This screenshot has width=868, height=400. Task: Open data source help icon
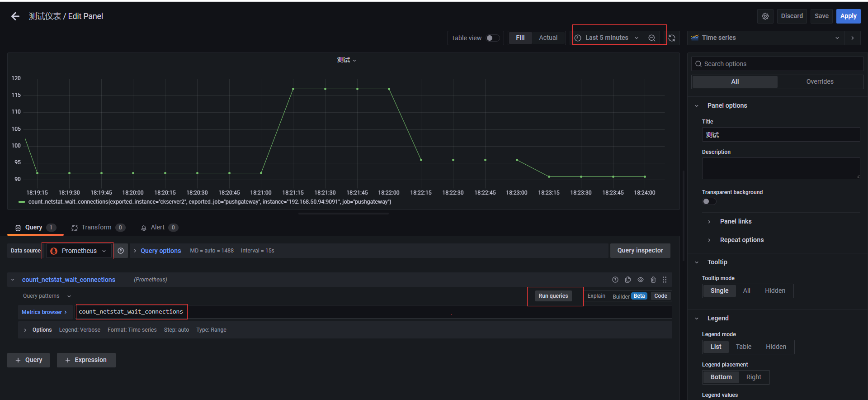click(x=121, y=251)
